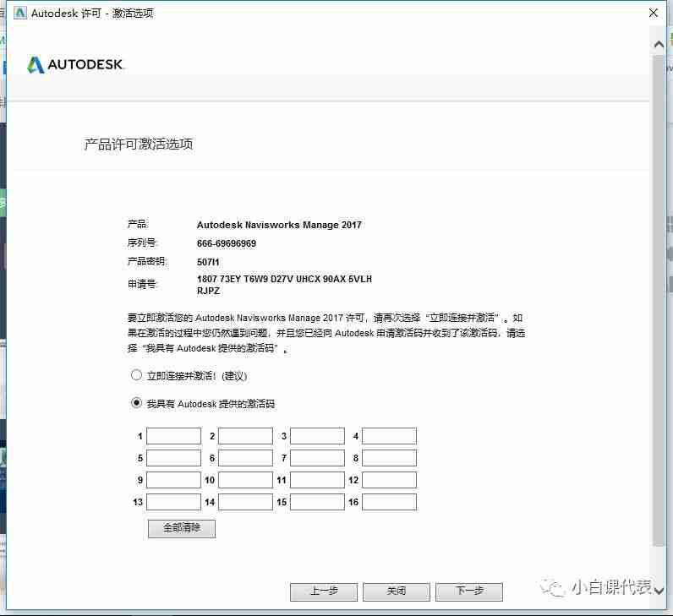Image resolution: width=673 pixels, height=616 pixels.
Task: Click activation code field 1
Action: [174, 436]
